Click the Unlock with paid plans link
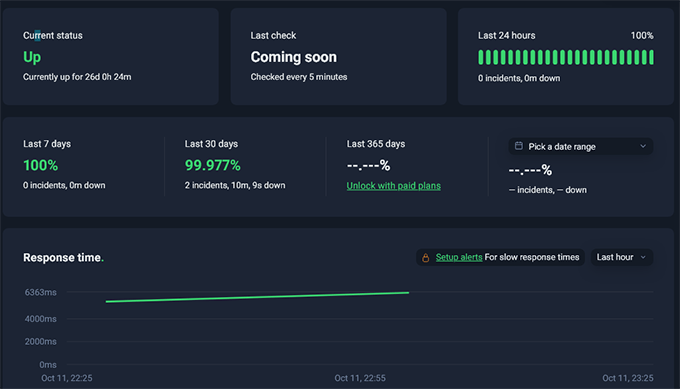The height and width of the screenshot is (389, 680). click(393, 186)
